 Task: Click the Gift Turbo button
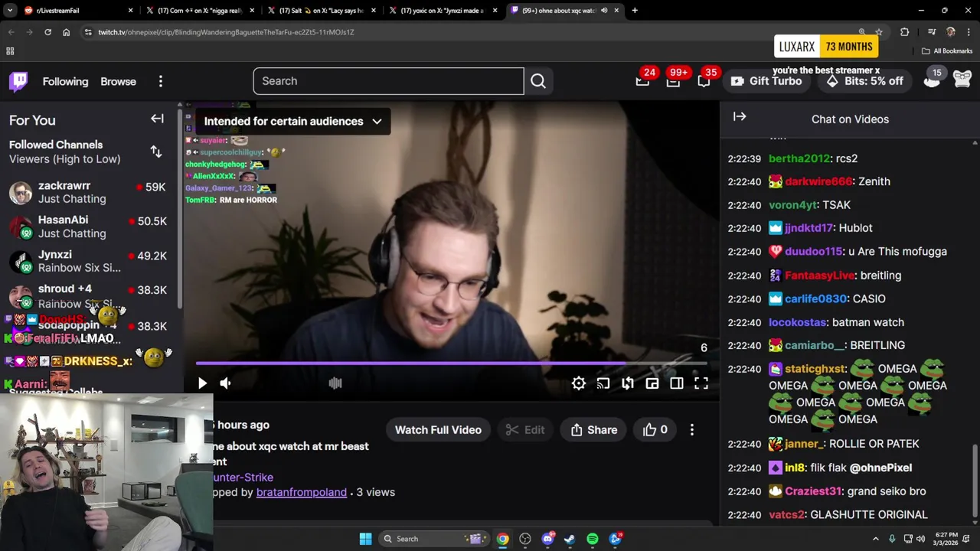pos(766,81)
